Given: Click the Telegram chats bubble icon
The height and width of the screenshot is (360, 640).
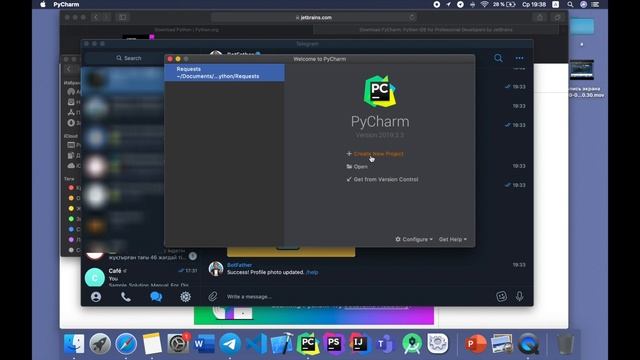Looking at the screenshot, I should (x=156, y=297).
